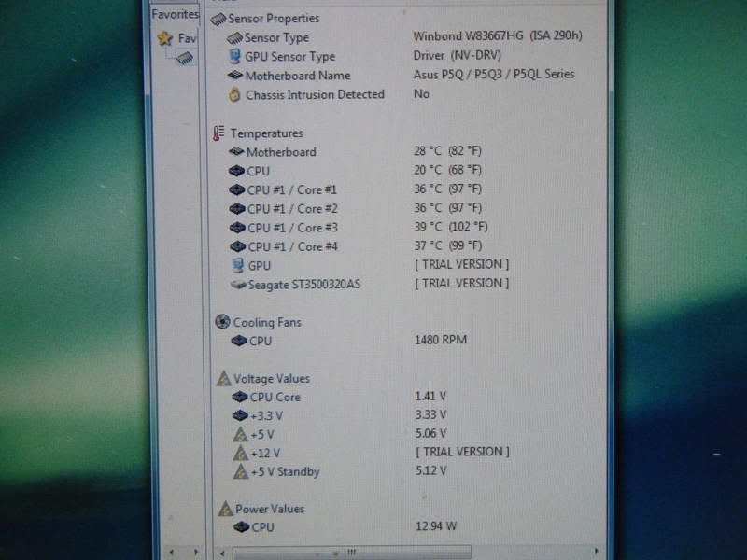
Task: Select the sensor chip item under Favorites
Action: pyautogui.click(x=184, y=59)
